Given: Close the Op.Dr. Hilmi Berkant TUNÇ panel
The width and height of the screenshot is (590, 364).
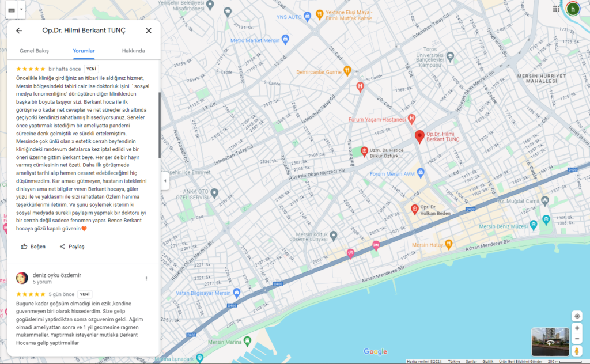Looking at the screenshot, I should click(x=149, y=31).
